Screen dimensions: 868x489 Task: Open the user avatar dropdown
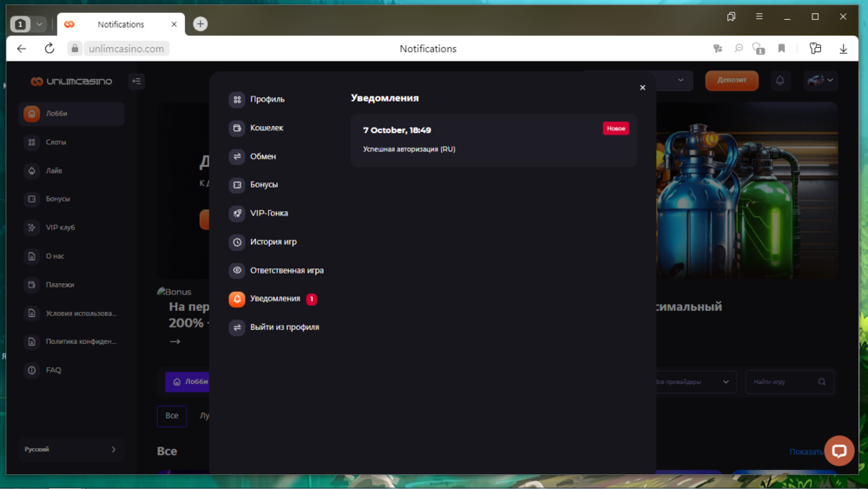click(820, 81)
